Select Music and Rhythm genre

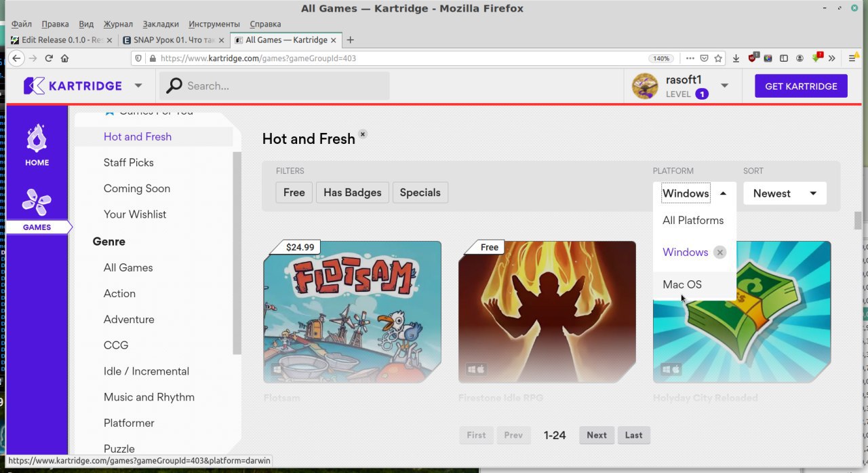pyautogui.click(x=149, y=397)
